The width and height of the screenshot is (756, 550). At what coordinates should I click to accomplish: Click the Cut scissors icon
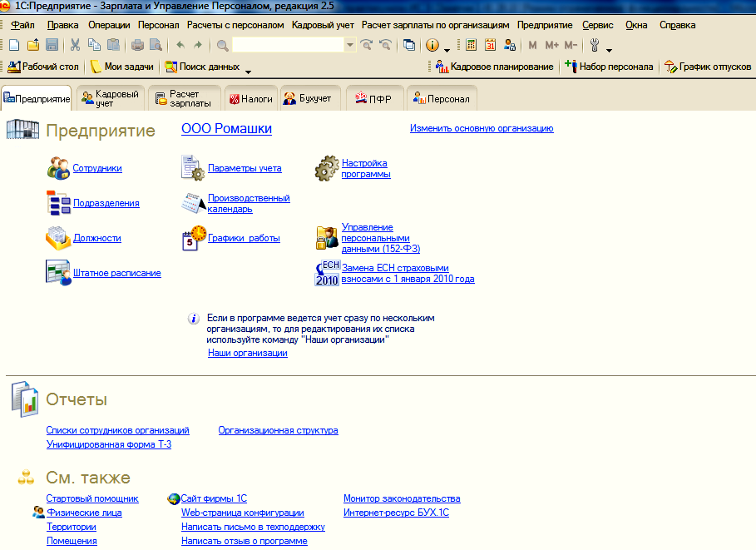[75, 45]
